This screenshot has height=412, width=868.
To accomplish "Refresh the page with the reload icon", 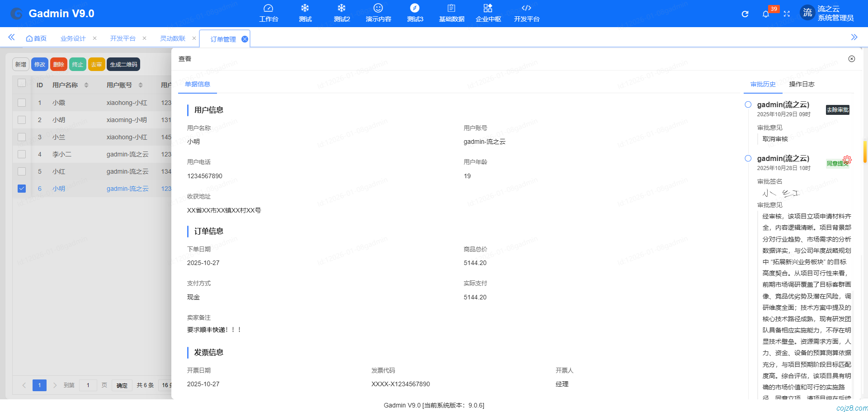I will point(745,14).
